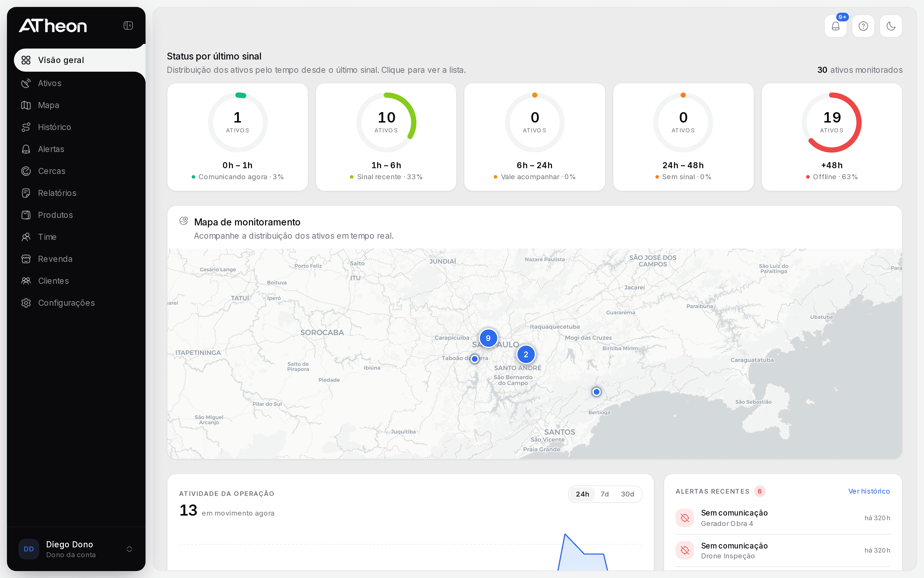Click the map cluster marker labeled 9
The width and height of the screenshot is (924, 578).
click(488, 338)
